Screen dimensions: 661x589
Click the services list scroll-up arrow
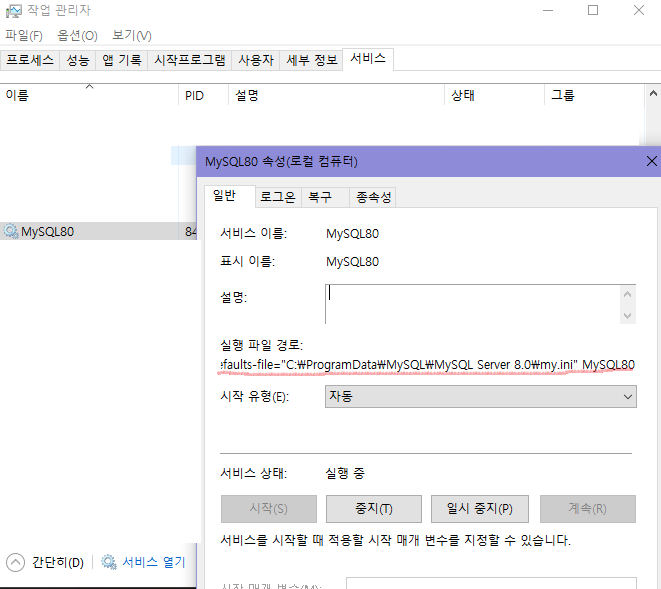click(653, 94)
